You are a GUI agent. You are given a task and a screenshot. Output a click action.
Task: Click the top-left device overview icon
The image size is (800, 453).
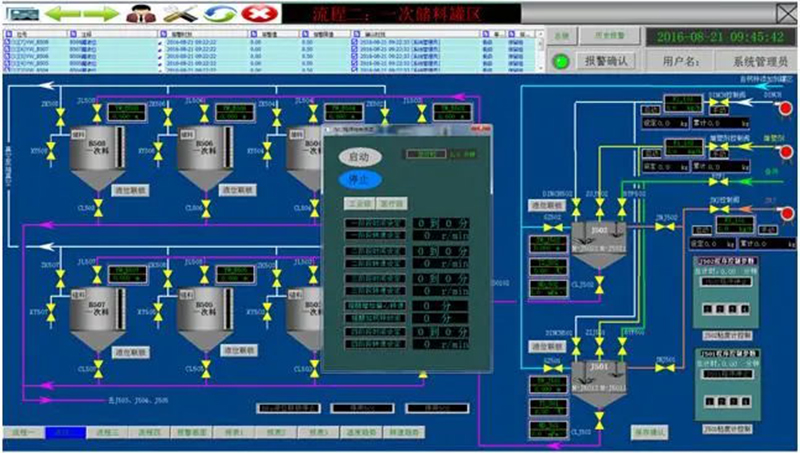[x=22, y=14]
